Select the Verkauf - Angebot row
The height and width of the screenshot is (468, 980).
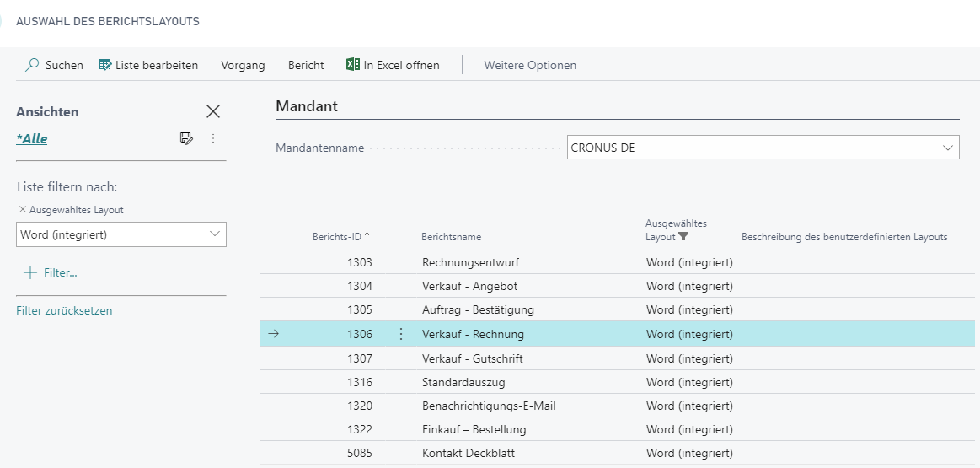pos(618,286)
